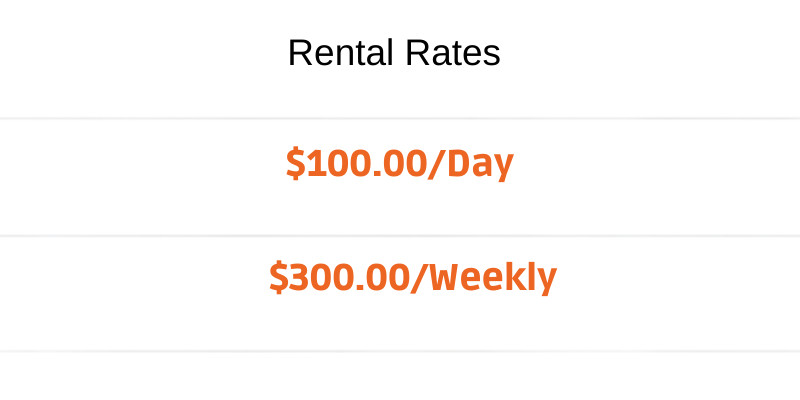
Task: Select the $100.00/Day rate
Action: [399, 163]
